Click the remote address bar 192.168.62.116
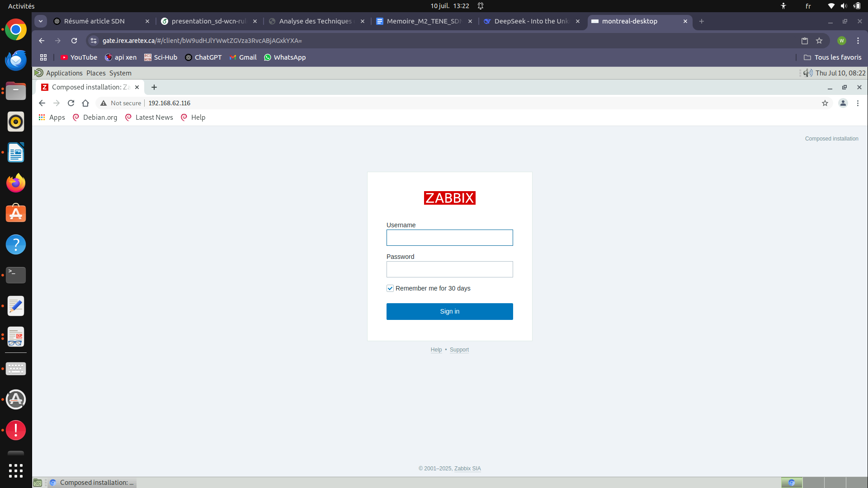 pos(170,103)
